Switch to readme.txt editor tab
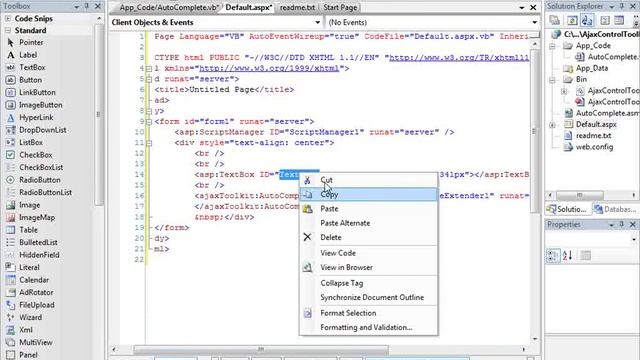The image size is (640, 360). click(298, 8)
